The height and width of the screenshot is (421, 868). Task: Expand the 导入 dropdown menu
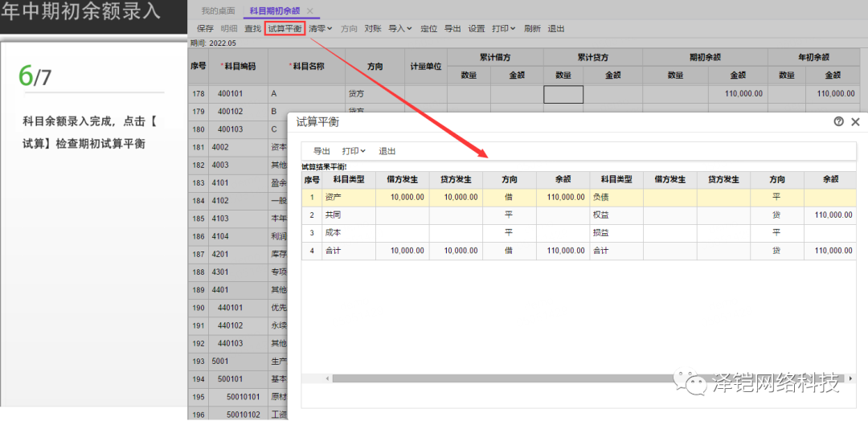pyautogui.click(x=399, y=29)
